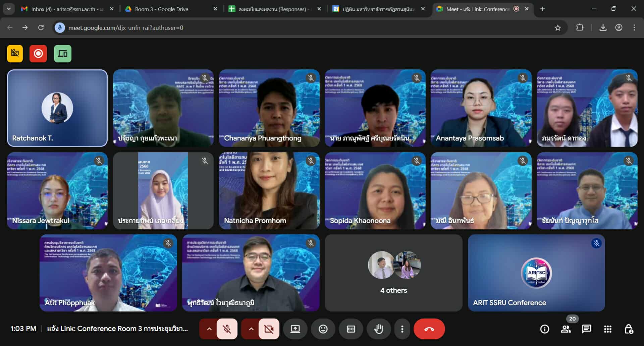Show the People participants list
The image size is (644, 346).
566,329
